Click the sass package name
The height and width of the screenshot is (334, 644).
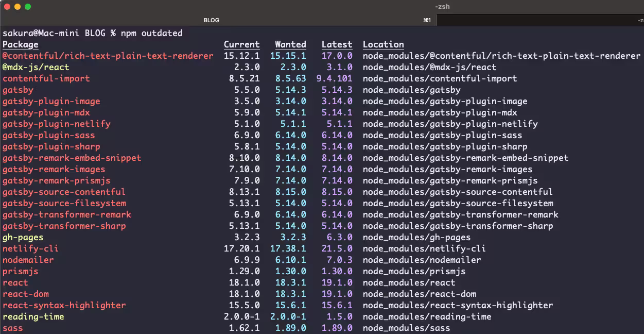tap(13, 328)
